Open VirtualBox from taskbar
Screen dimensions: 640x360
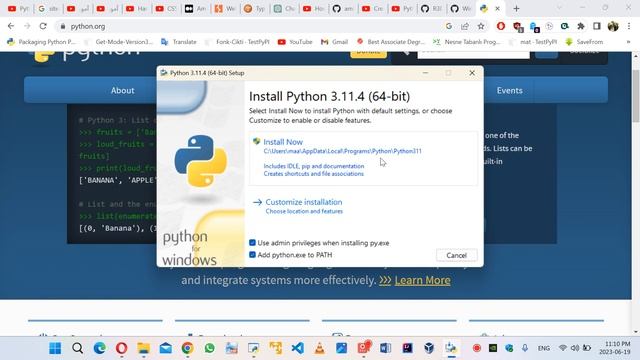point(429,348)
